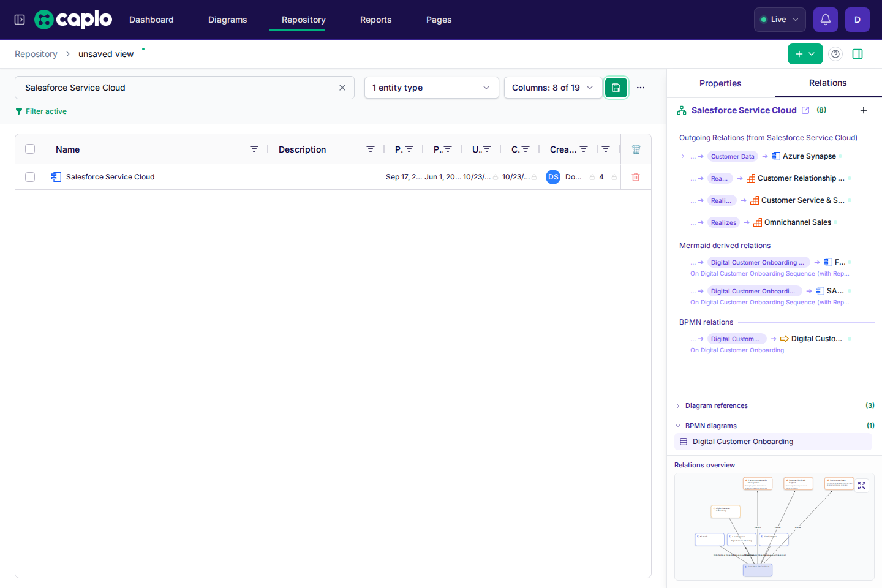This screenshot has width=882, height=588.
Task: Open the Live environment dropdown
Action: click(x=780, y=20)
